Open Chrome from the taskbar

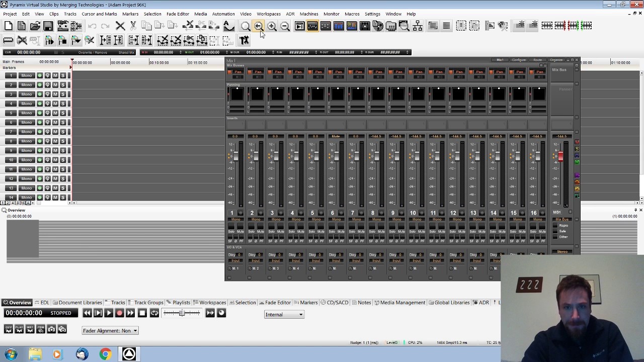105,354
